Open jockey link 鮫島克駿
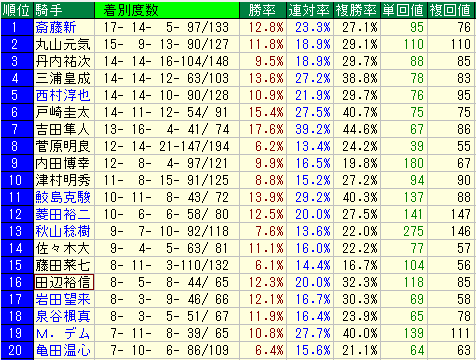The height and width of the screenshot is (360, 476). point(63,197)
